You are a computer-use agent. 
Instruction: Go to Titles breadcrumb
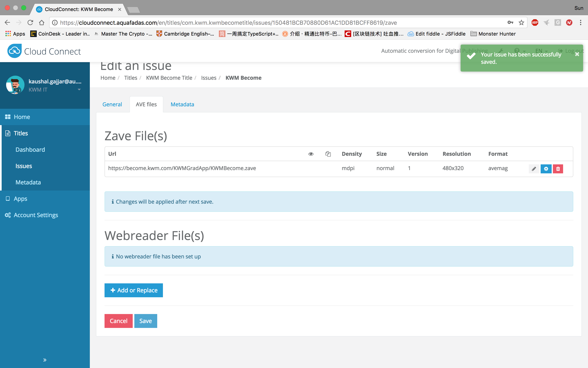point(131,78)
